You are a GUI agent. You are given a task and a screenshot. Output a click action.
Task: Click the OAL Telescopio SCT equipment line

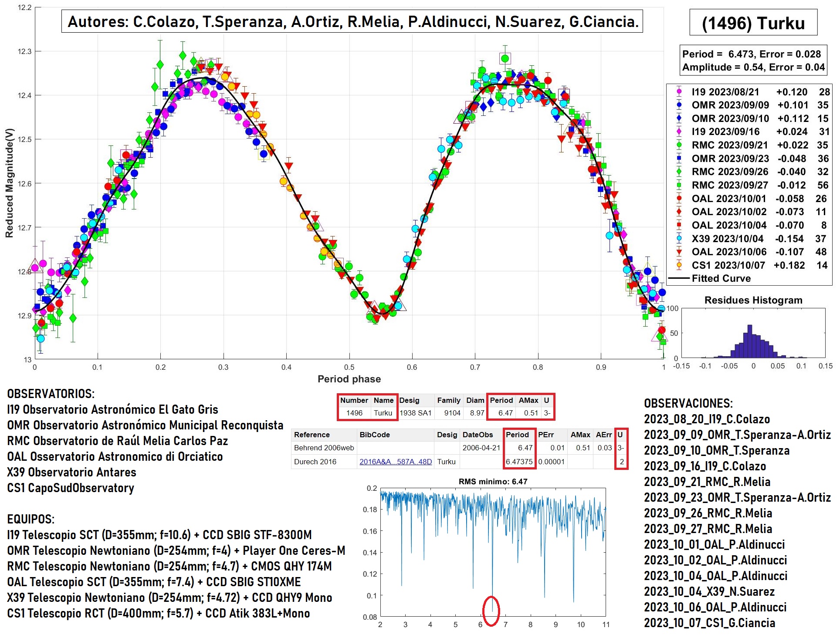coord(154,582)
